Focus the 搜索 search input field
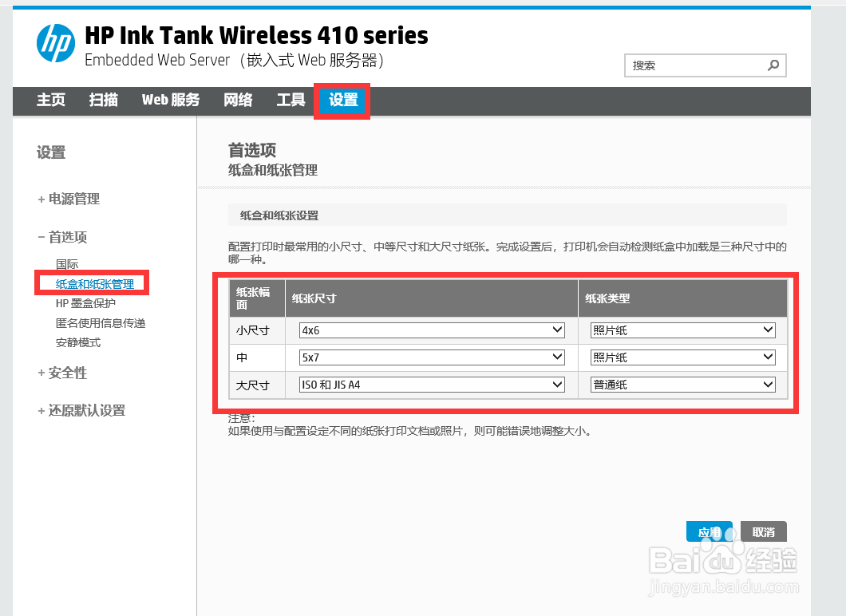This screenshot has height=616, width=846. tap(705, 65)
